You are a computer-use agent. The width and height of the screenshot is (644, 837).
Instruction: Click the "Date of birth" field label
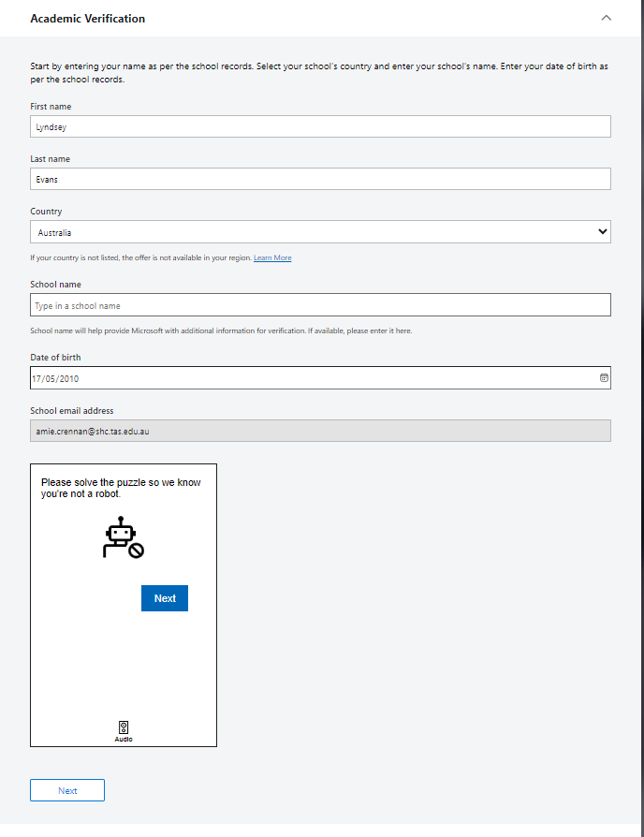coord(56,358)
